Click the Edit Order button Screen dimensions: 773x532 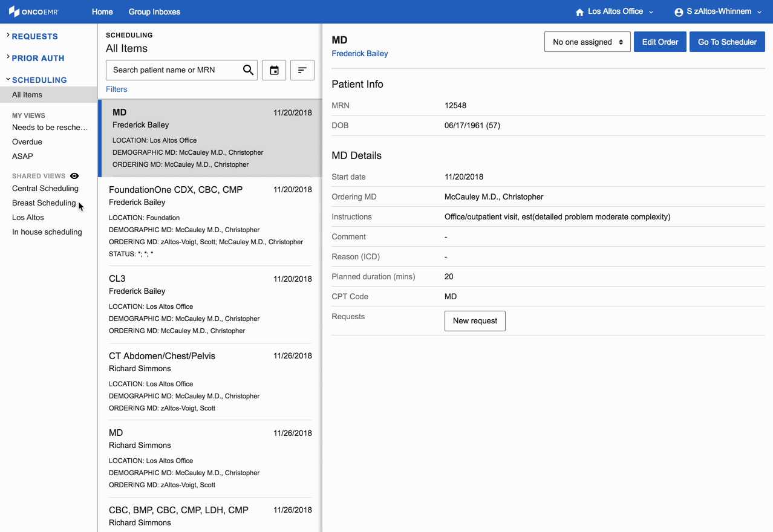(660, 42)
